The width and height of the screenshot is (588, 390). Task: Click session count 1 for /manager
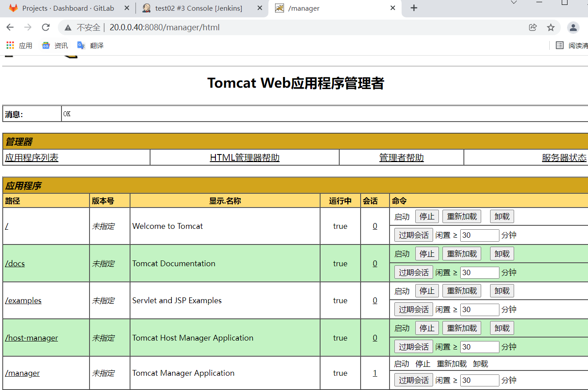point(375,373)
